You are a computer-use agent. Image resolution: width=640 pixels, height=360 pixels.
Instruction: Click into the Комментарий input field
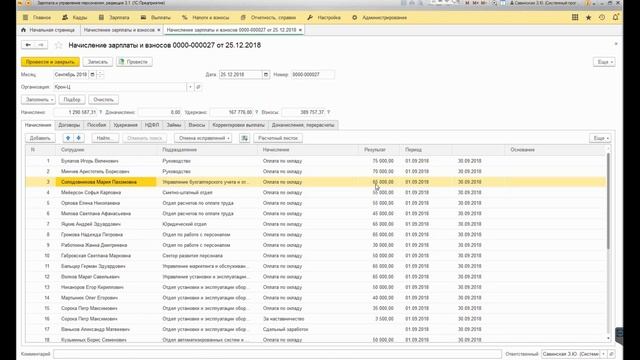(277, 354)
